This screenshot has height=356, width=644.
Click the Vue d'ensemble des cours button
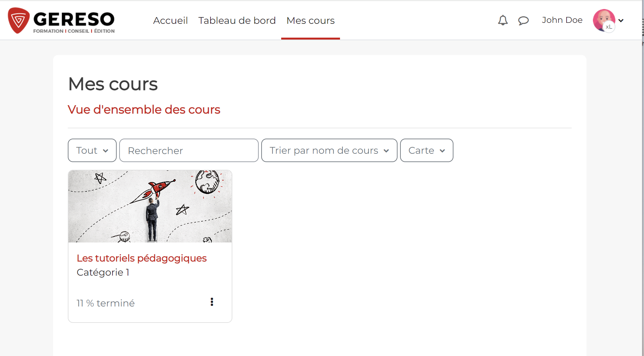(144, 110)
